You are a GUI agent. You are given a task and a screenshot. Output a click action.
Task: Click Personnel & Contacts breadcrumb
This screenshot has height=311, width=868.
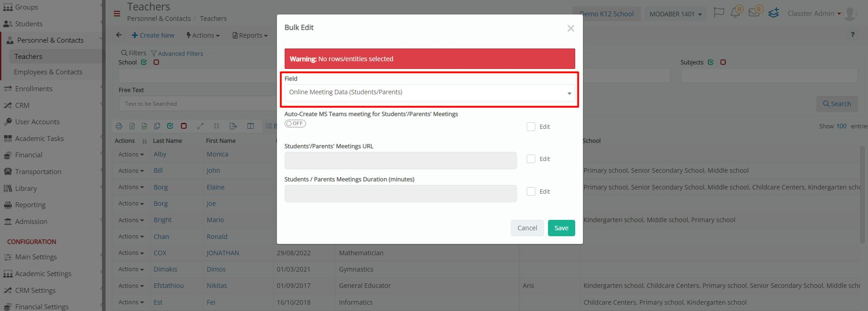pos(159,19)
